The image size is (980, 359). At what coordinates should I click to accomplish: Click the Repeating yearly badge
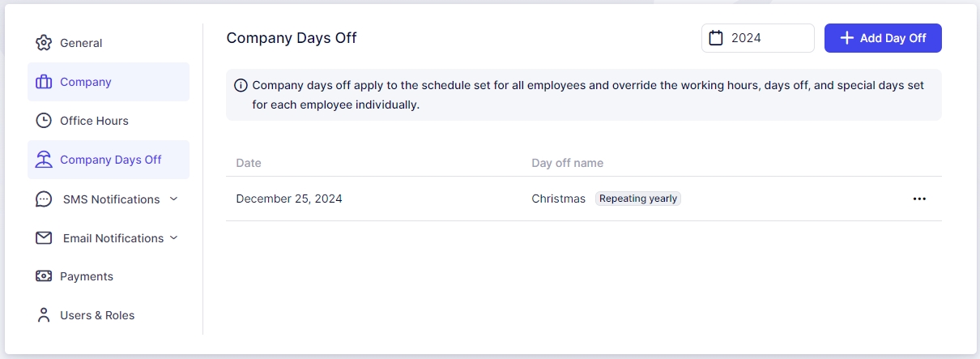click(638, 199)
